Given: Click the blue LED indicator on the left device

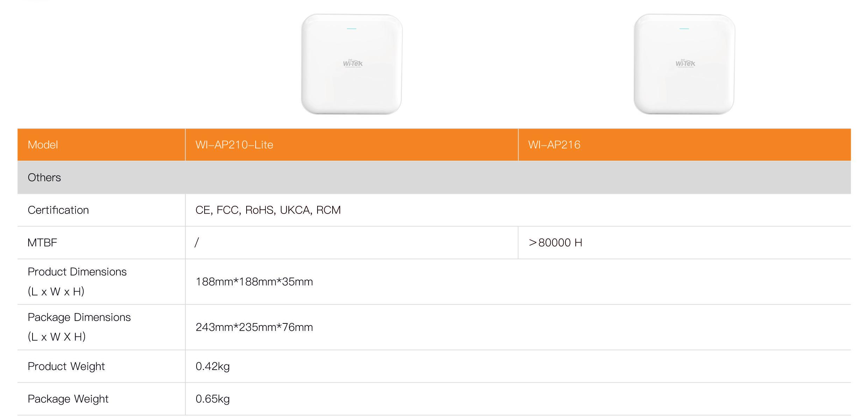Looking at the screenshot, I should [351, 29].
